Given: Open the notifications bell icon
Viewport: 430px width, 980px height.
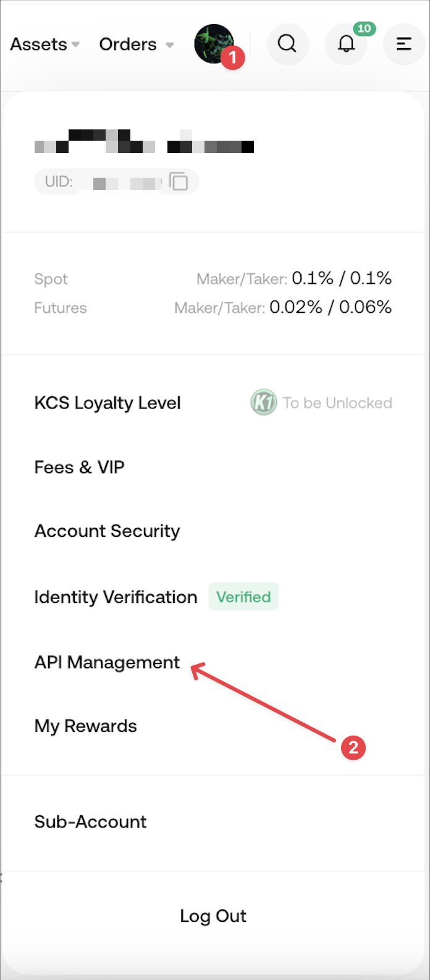Looking at the screenshot, I should 346,44.
